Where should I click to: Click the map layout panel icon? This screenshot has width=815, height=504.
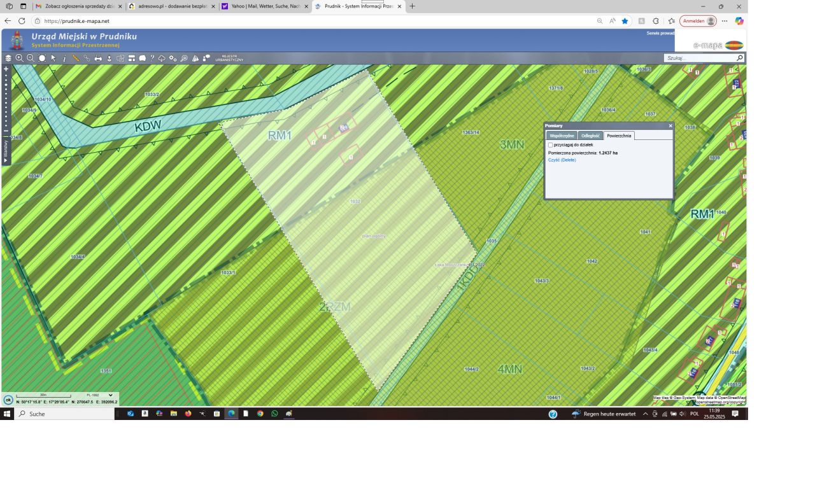point(132,58)
